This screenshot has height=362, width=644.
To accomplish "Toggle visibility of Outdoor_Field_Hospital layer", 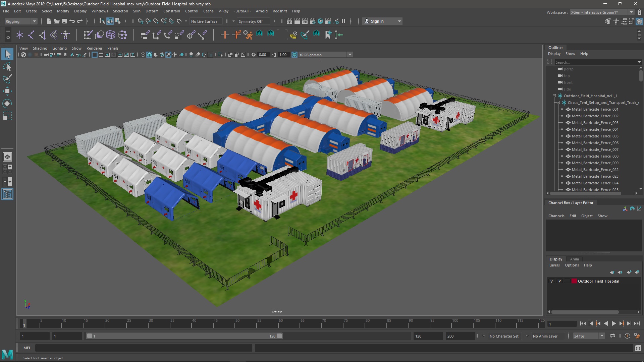I will [551, 281].
